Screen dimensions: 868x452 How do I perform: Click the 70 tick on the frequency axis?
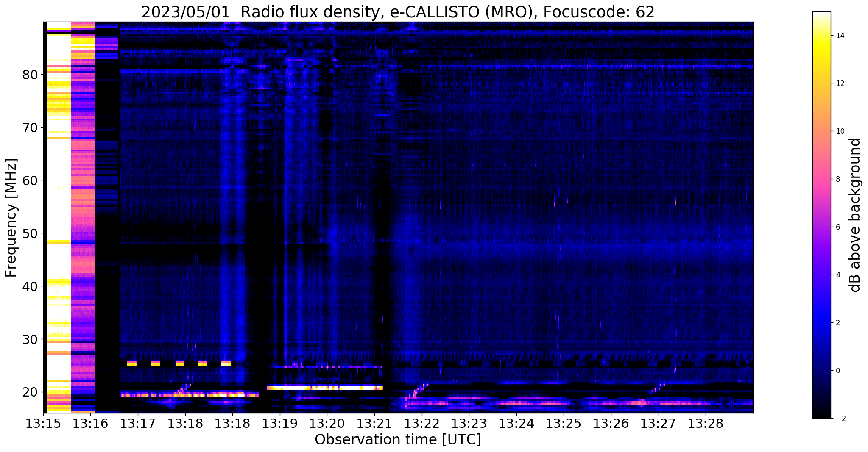(x=30, y=128)
